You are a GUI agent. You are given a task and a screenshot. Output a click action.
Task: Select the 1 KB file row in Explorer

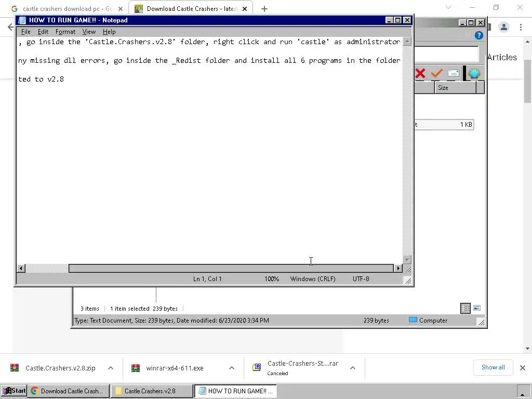(444, 125)
